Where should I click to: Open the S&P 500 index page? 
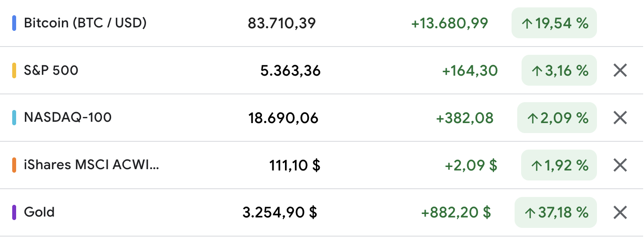tap(51, 70)
